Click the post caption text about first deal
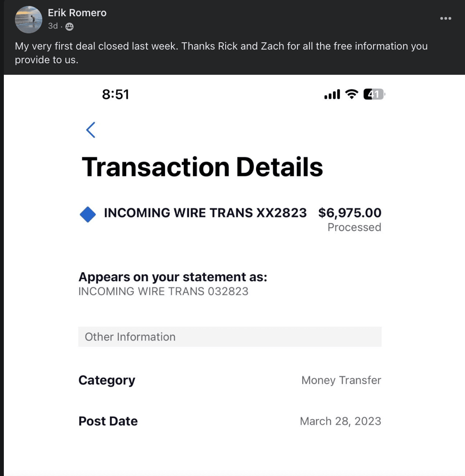The height and width of the screenshot is (476, 465). [221, 53]
